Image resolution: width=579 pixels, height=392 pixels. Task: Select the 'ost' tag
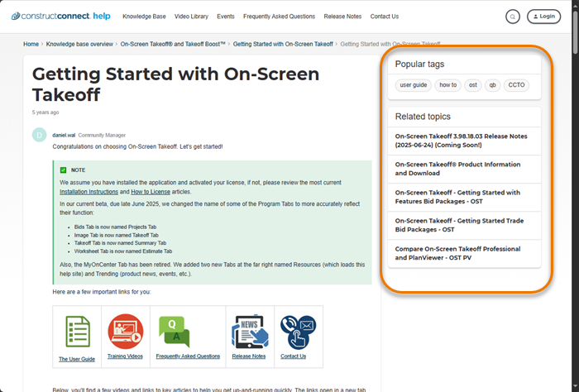click(472, 85)
